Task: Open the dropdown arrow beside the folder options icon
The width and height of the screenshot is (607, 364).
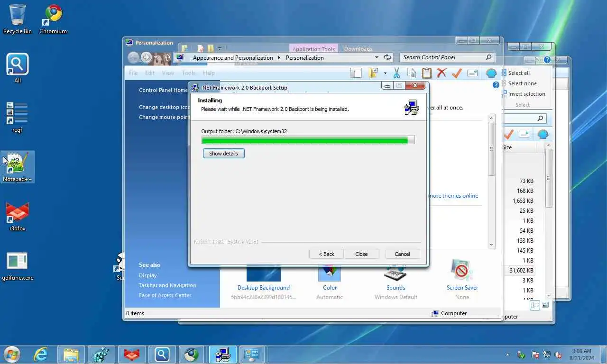Action: coord(385,73)
